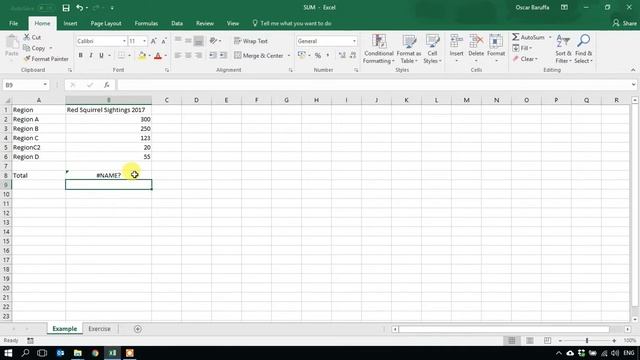The height and width of the screenshot is (360, 640).
Task: Click Decrease Decimal icon
Action: [353, 56]
